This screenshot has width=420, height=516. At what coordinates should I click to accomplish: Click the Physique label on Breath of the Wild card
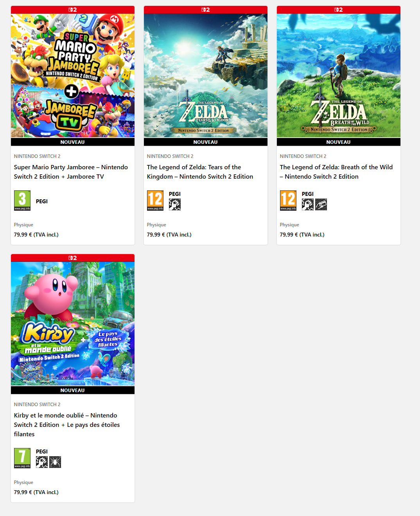click(289, 225)
